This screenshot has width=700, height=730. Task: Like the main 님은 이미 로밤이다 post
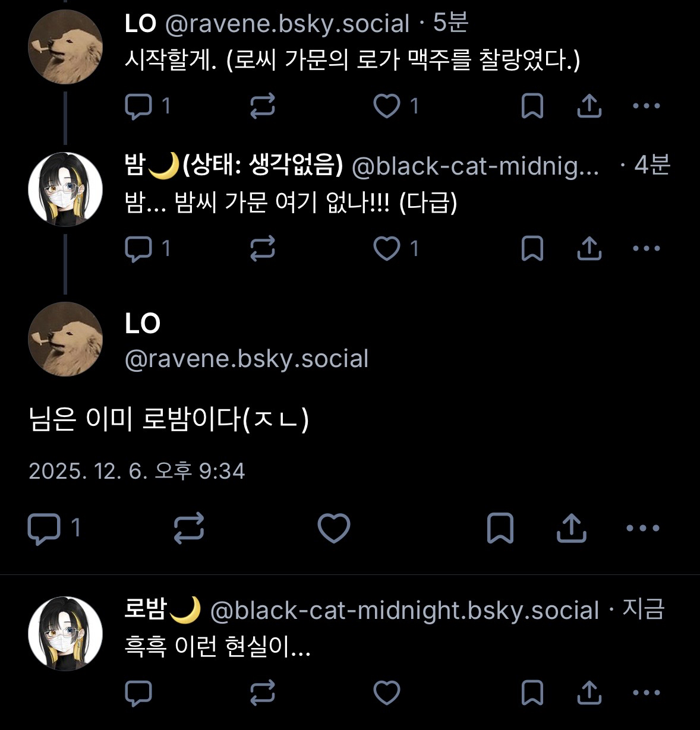coord(334,527)
